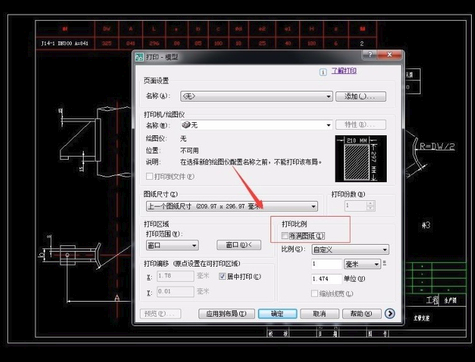
Task: Click the X offset input field
Action: (175, 276)
